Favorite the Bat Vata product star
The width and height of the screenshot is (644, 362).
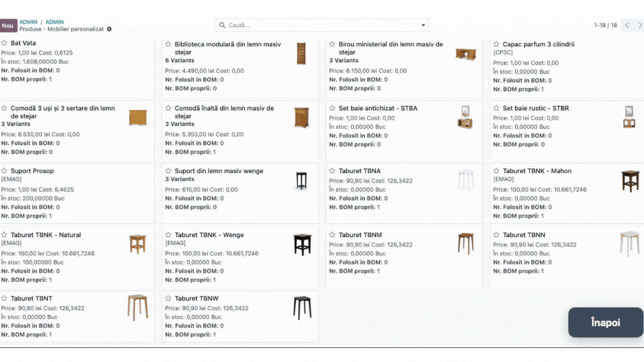[4, 43]
